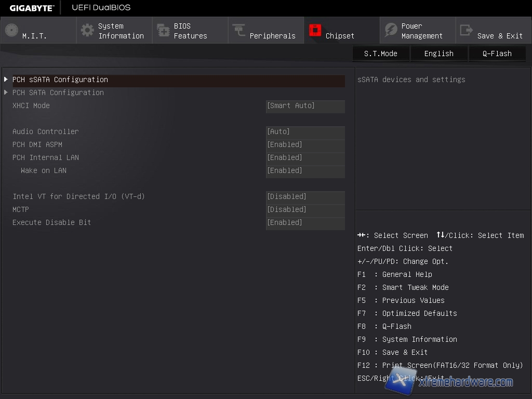
Task: Click the red Chipset icon
Action: pos(315,30)
